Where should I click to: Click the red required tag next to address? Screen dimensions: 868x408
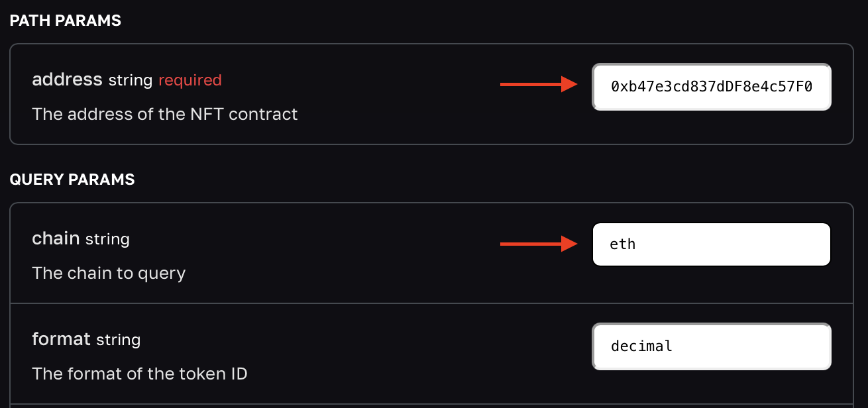(x=190, y=79)
